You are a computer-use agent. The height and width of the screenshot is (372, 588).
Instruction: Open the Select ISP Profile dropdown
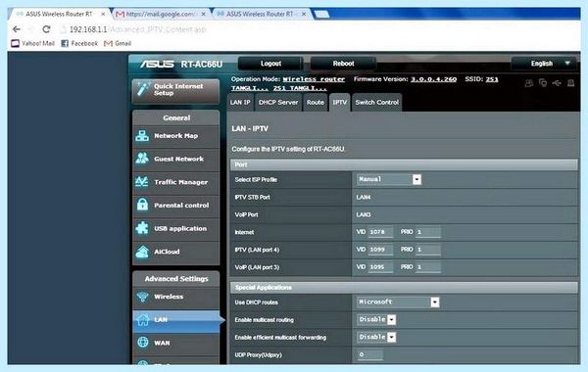pos(389,179)
